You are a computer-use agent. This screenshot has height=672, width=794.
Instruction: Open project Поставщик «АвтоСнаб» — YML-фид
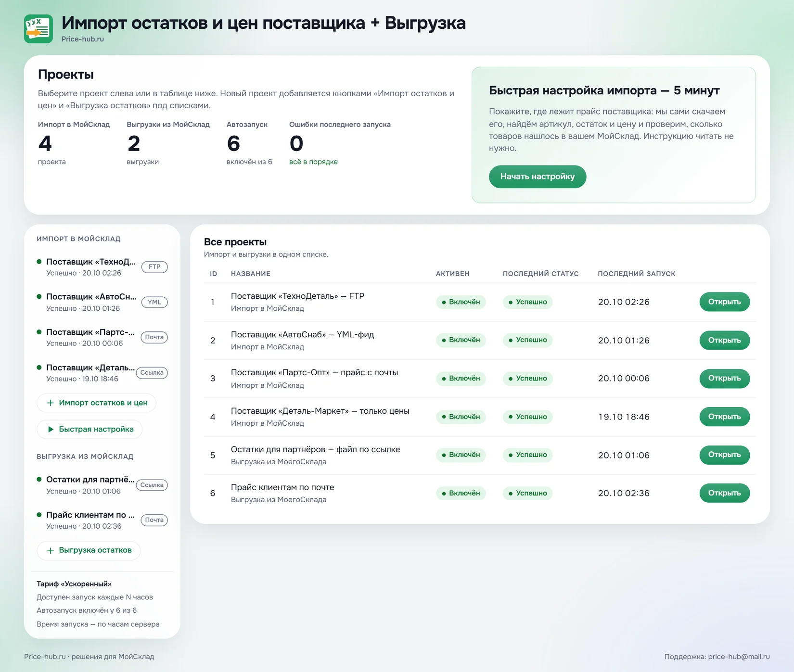724,340
